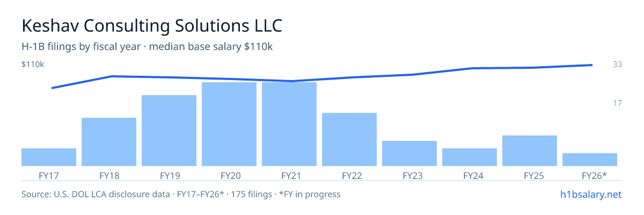
Task: Click the FY24 filings bar
Action: click(x=470, y=157)
